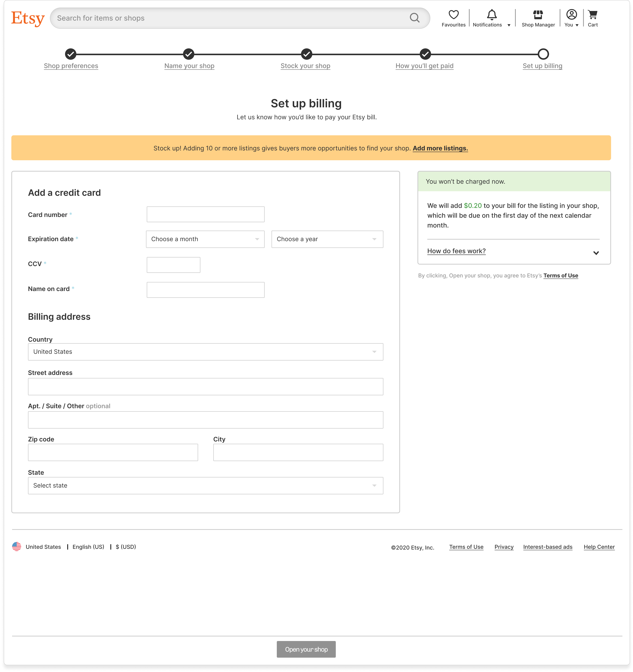This screenshot has height=672, width=633.
Task: Click the You account icon
Action: pyautogui.click(x=571, y=15)
